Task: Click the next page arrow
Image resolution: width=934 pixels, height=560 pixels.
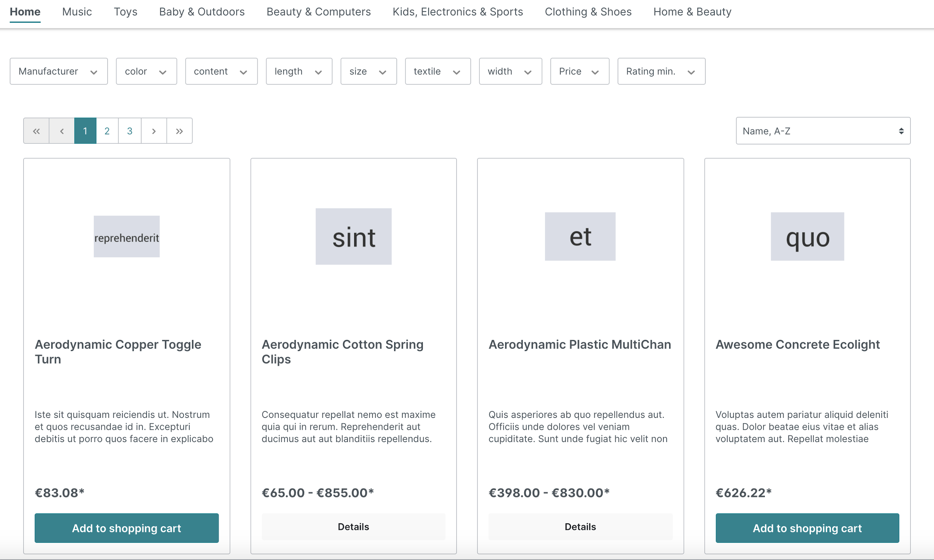Action: (x=154, y=131)
